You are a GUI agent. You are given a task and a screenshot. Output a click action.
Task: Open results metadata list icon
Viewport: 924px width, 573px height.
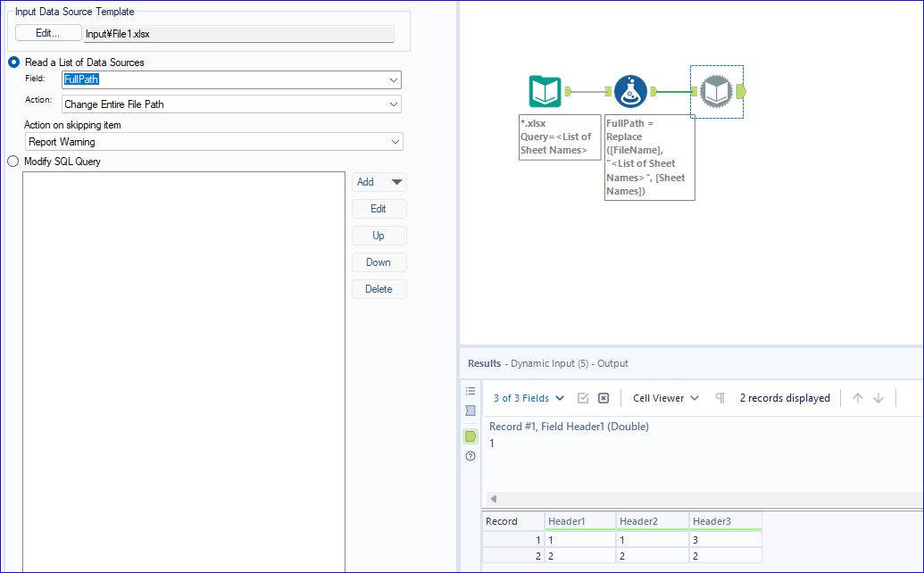pyautogui.click(x=470, y=391)
